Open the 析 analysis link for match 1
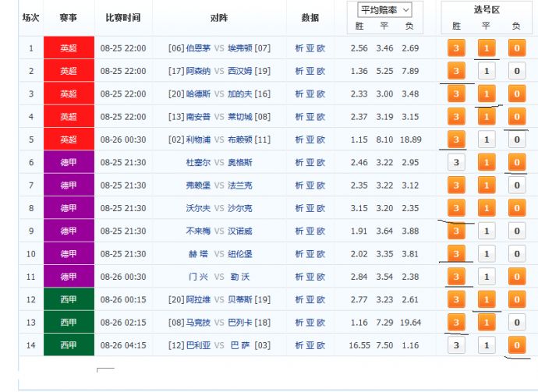The width and height of the screenshot is (538, 392). point(299,48)
